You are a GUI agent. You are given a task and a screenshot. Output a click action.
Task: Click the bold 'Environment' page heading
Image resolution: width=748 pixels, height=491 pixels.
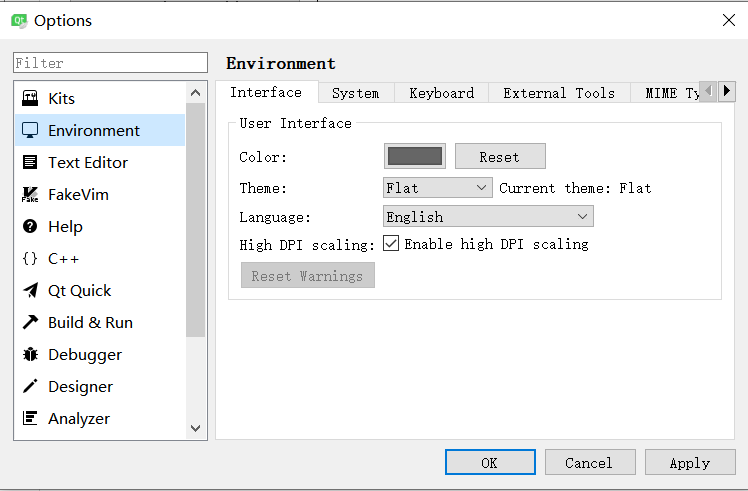tap(280, 63)
